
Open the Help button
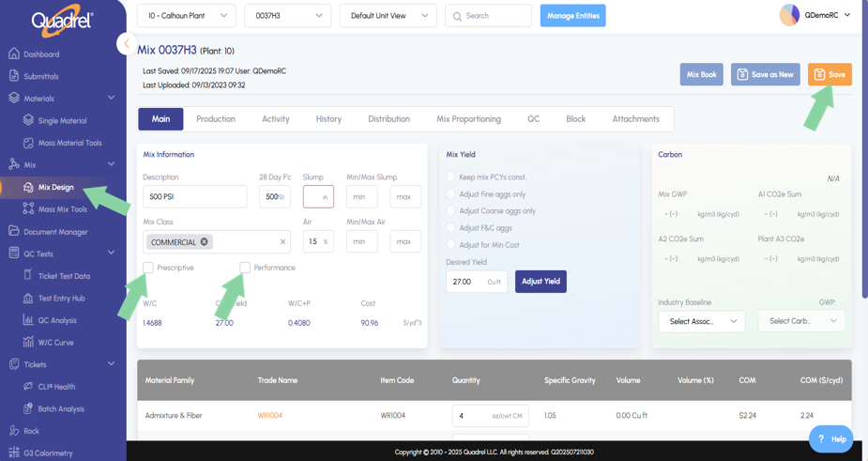pyautogui.click(x=832, y=438)
